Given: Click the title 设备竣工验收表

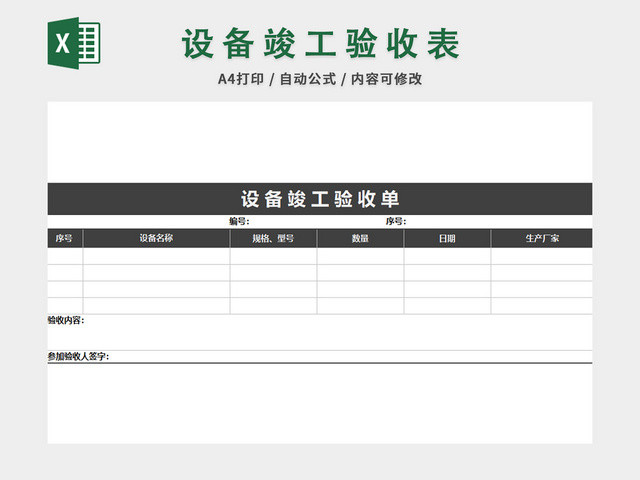Looking at the screenshot, I should pyautogui.click(x=321, y=44).
